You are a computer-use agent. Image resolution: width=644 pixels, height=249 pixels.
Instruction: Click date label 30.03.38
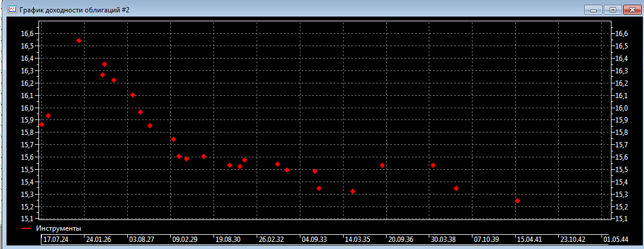pos(443,239)
